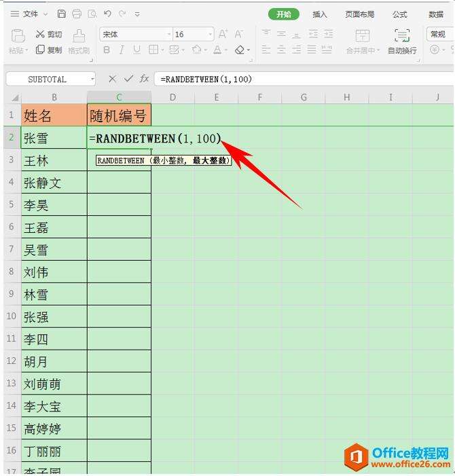Viewport: 455px width, 476px height.
Task: Toggle underline formatting
Action: pos(137,50)
